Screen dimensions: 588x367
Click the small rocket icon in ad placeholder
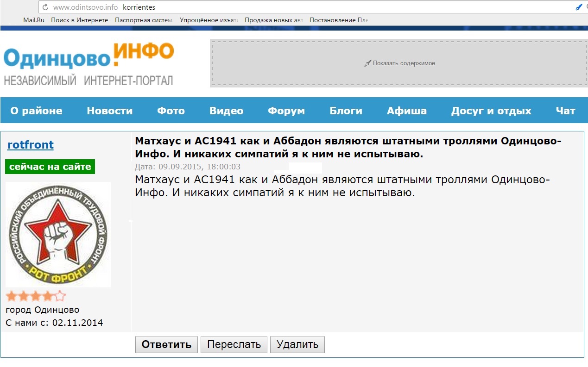pyautogui.click(x=368, y=63)
